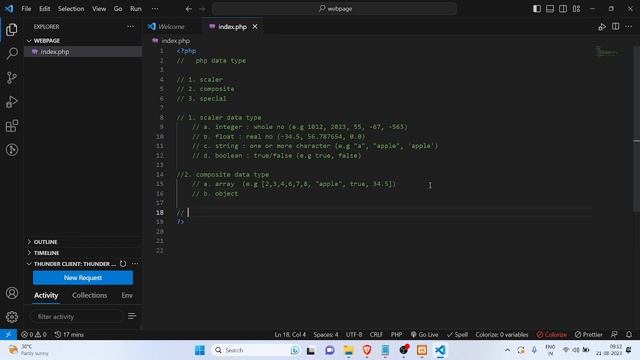This screenshot has height=360, width=640.
Task: Open the notifications bell
Action: click(x=629, y=334)
